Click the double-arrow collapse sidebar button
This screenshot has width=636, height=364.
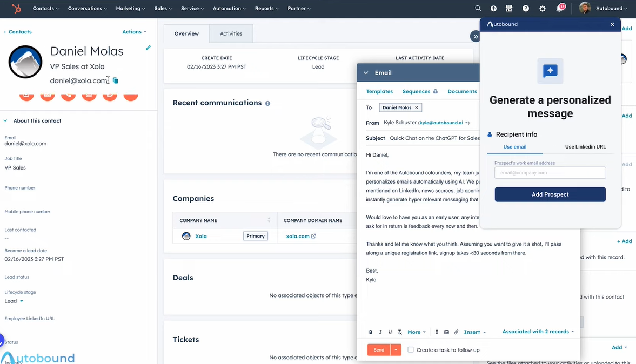(x=475, y=37)
